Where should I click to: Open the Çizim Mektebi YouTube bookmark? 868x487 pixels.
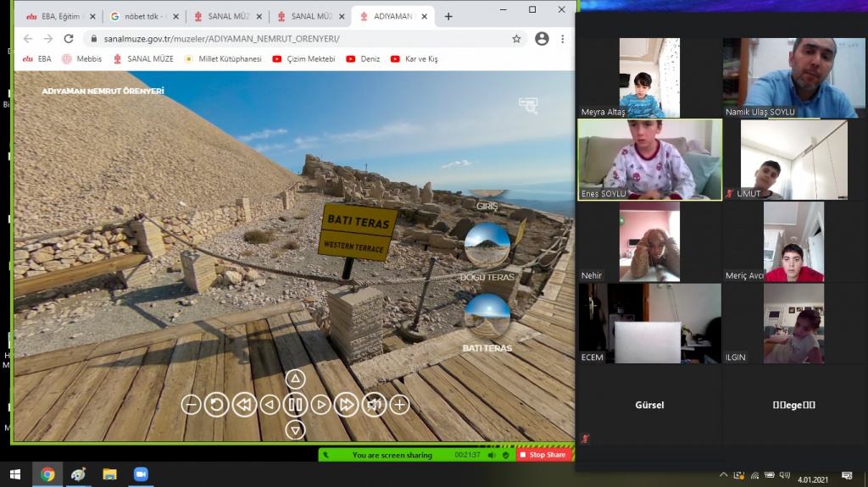tap(304, 58)
